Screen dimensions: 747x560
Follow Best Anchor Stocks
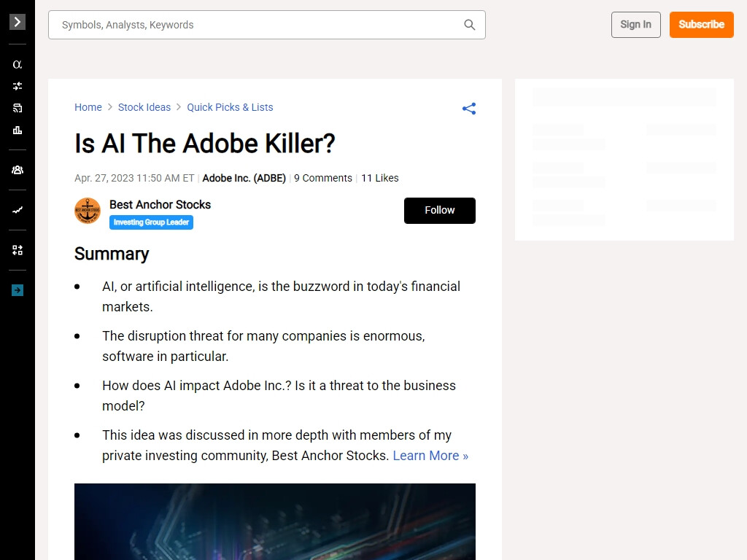point(439,211)
